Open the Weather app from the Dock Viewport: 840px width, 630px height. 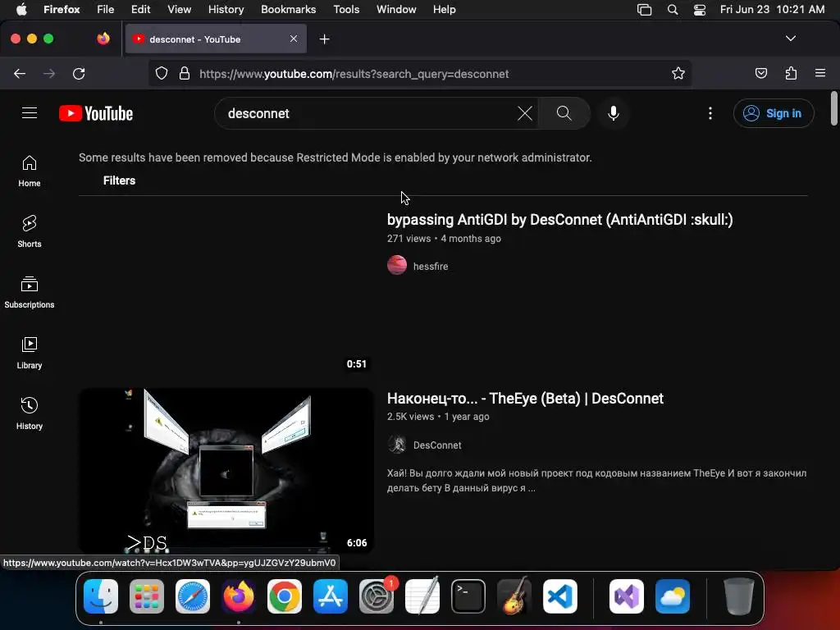pyautogui.click(x=673, y=596)
